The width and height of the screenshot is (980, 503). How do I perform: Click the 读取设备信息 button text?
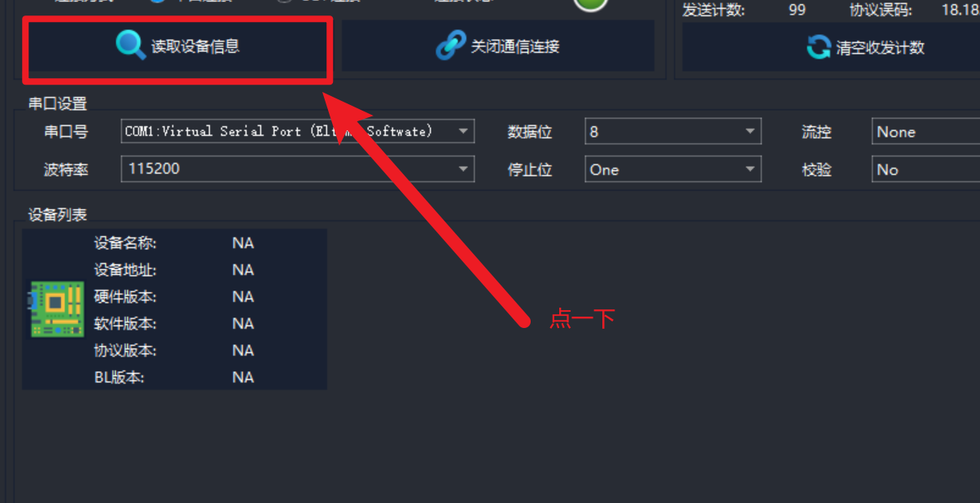coord(195,46)
